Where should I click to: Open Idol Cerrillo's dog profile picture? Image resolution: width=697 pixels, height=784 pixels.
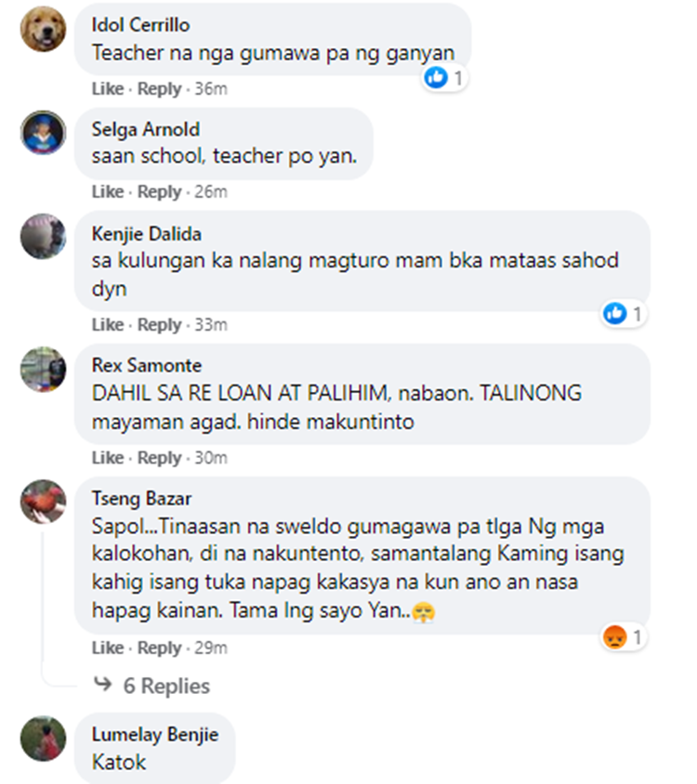coord(43,29)
